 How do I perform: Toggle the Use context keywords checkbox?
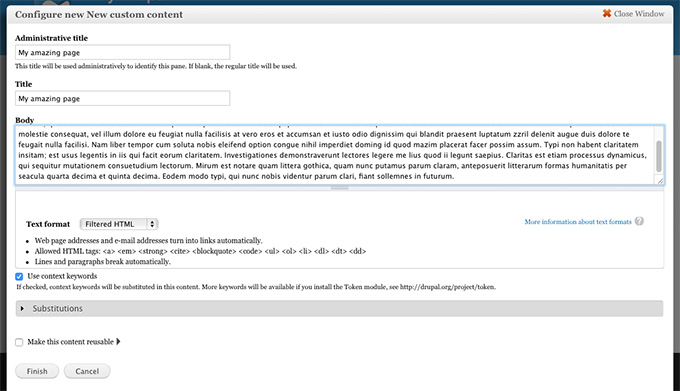pos(19,277)
